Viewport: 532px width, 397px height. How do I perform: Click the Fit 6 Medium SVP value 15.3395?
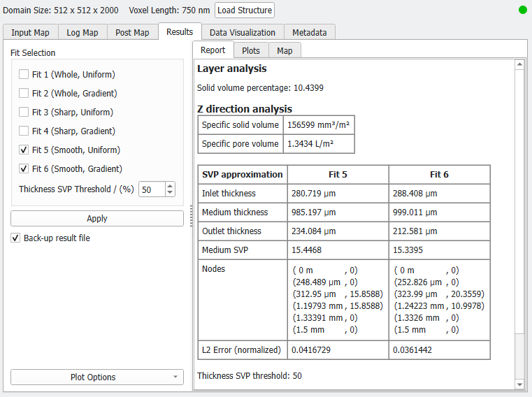click(408, 250)
